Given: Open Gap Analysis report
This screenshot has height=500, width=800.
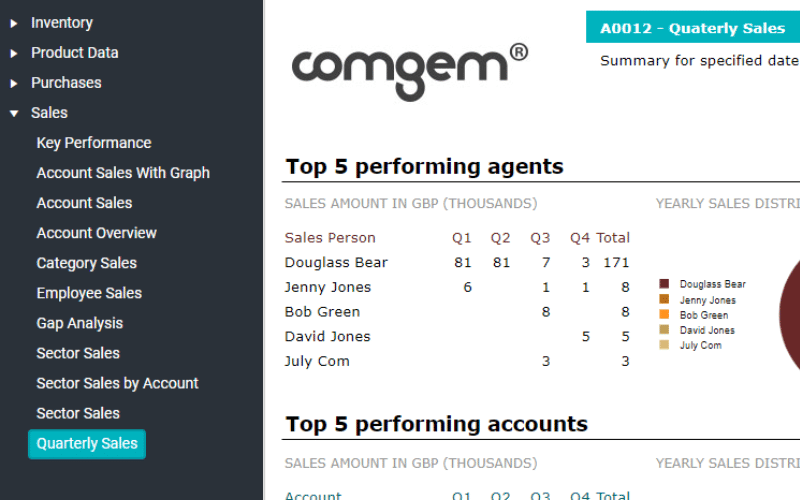Looking at the screenshot, I should pos(80,323).
